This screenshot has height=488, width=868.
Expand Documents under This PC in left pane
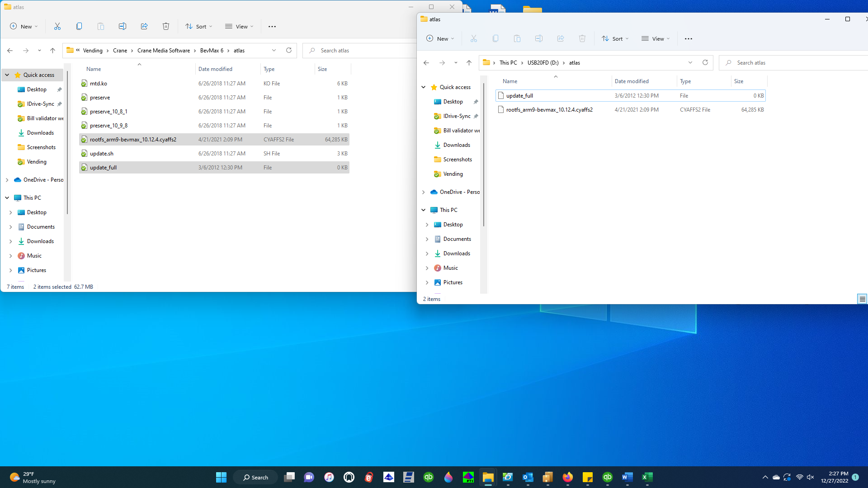pyautogui.click(x=11, y=227)
